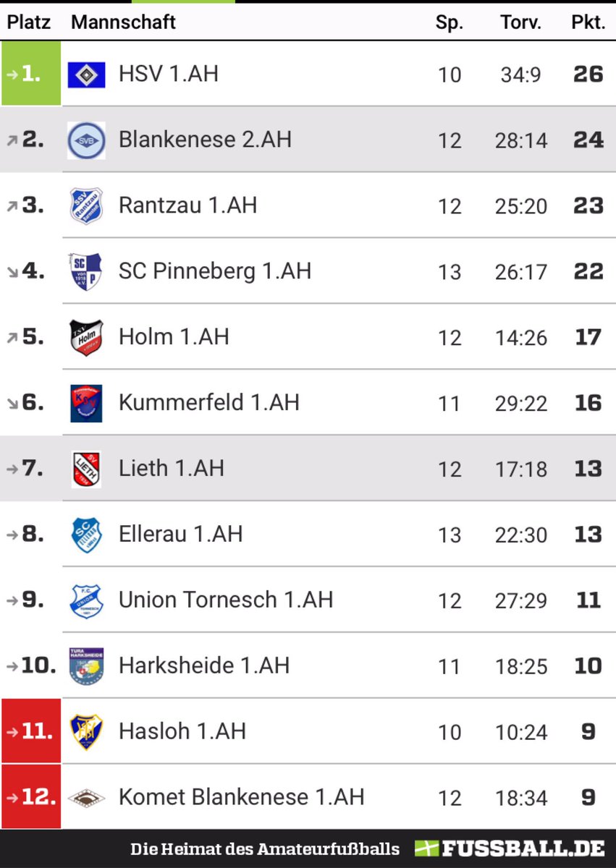This screenshot has height=868, width=616.
Task: Click the Torv. column header
Action: point(520,22)
